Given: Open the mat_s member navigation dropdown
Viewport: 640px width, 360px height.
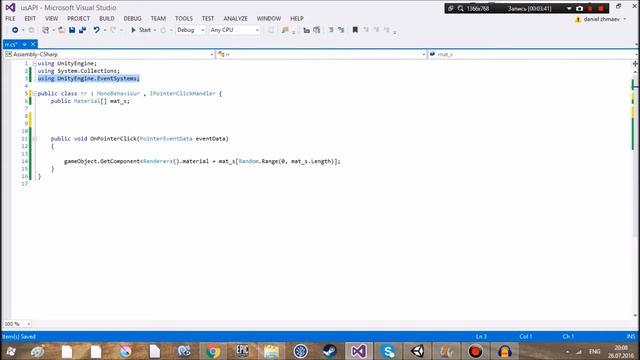Looking at the screenshot, I should click(x=533, y=54).
